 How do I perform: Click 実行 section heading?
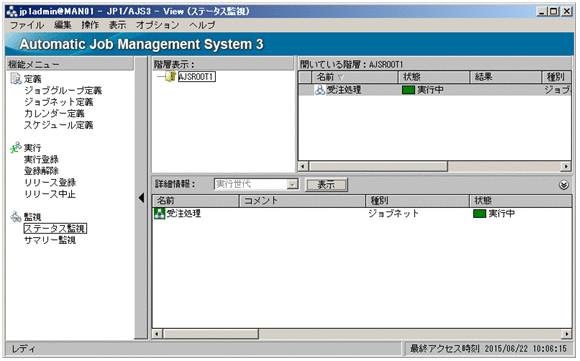33,148
